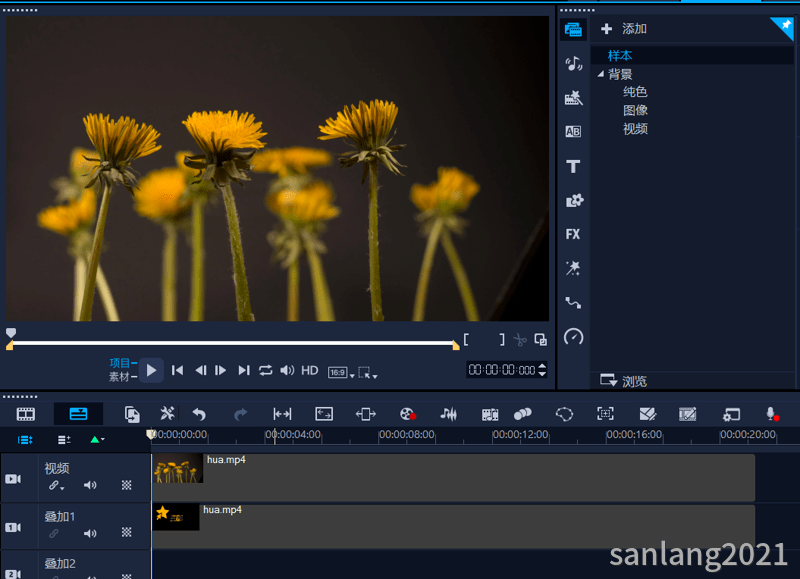Click the checkered flag with pencil icon

point(647,414)
